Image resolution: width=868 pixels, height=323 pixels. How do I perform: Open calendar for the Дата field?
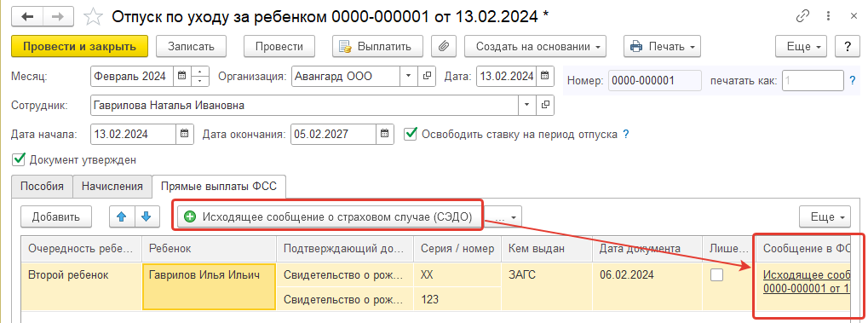pos(544,77)
